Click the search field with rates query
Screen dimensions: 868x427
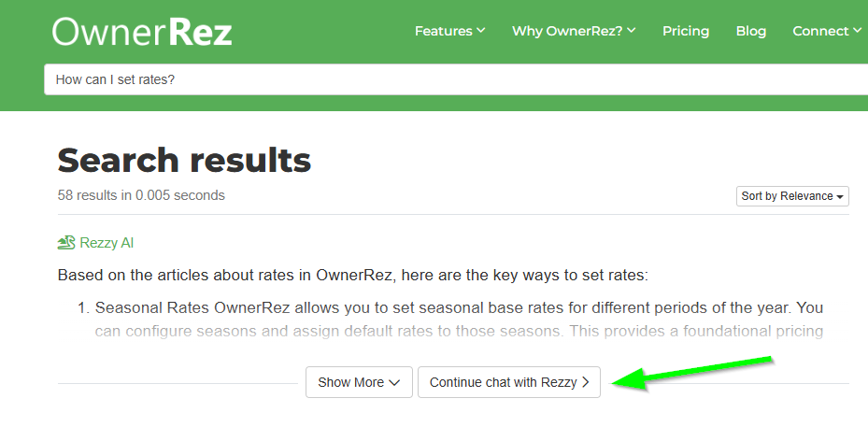click(x=456, y=79)
